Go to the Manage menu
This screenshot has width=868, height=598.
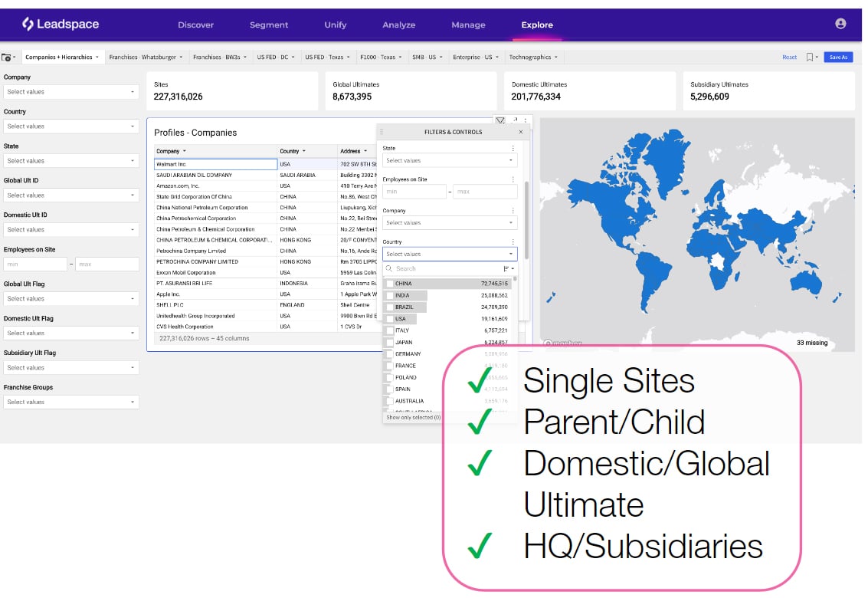click(468, 25)
